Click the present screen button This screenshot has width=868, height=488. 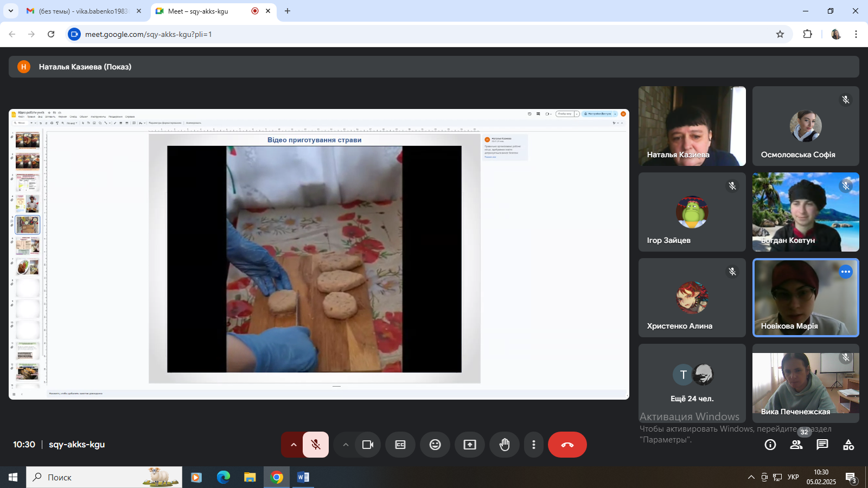(470, 445)
